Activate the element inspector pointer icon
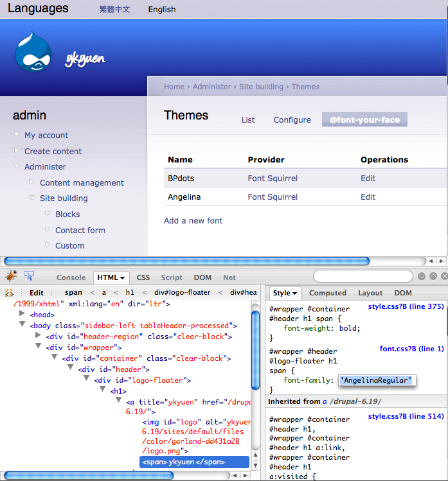Screen dimensions: 448x481 pyautogui.click(x=29, y=276)
